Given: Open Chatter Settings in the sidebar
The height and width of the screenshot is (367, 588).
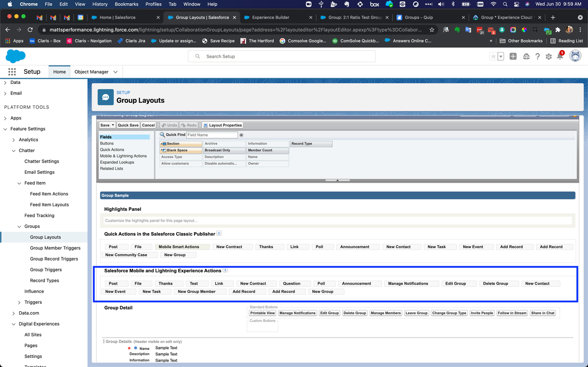Looking at the screenshot, I should click(42, 161).
